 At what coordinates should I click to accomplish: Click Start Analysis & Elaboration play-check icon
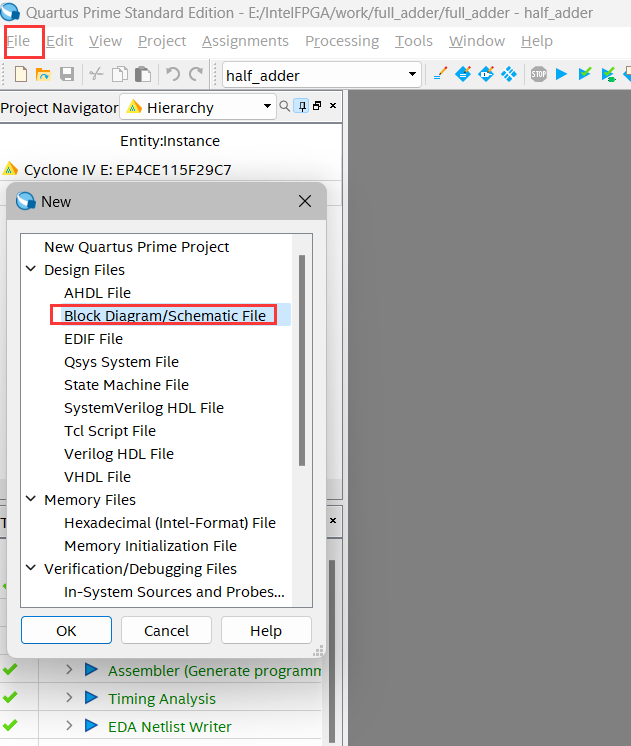click(x=584, y=74)
